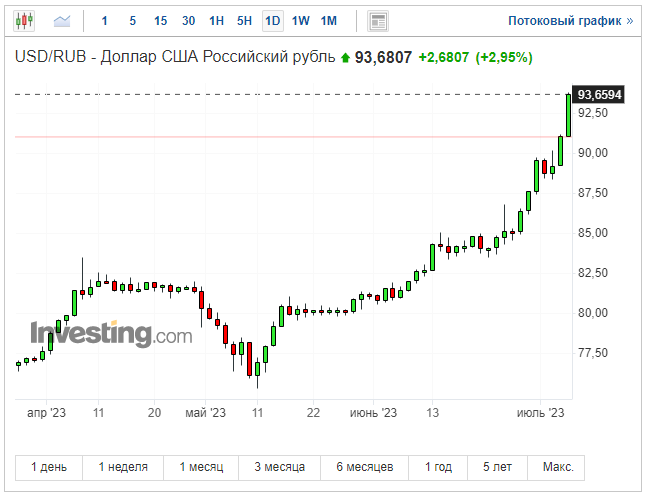The height and width of the screenshot is (497, 647).
Task: Click the 77,50 price axis label
Action: point(593,353)
